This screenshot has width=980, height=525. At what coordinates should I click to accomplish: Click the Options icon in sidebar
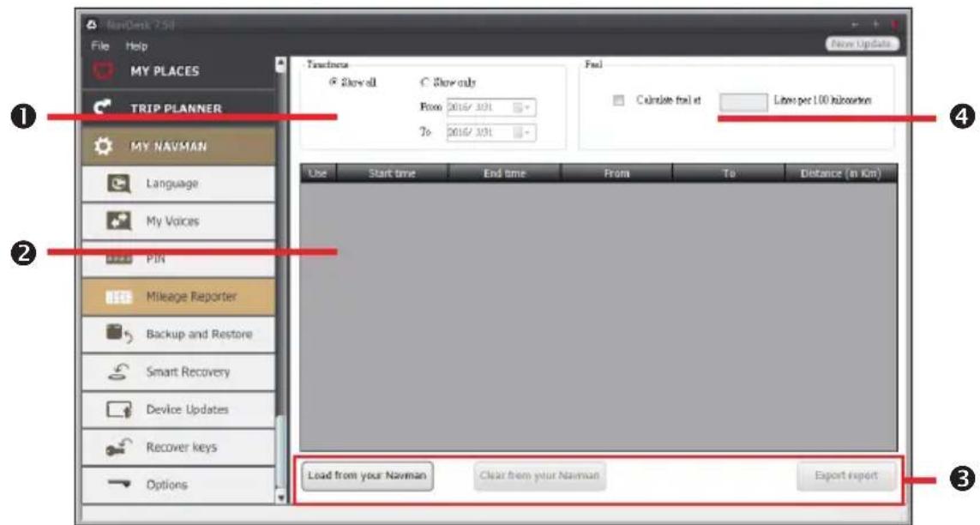(x=119, y=484)
